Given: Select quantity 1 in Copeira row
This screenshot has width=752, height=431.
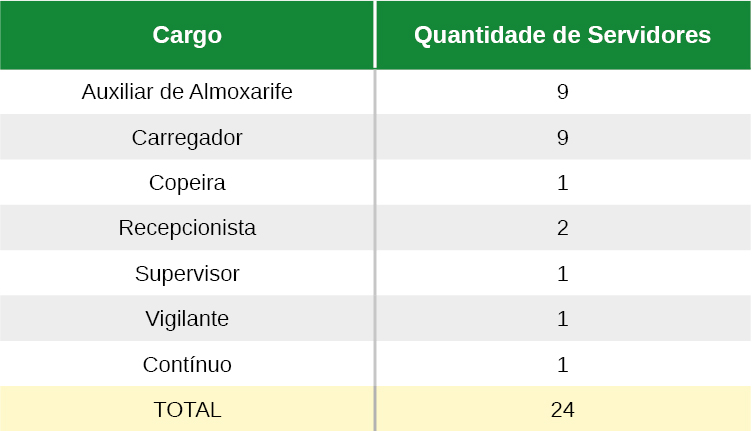Looking at the screenshot, I should point(563,183).
